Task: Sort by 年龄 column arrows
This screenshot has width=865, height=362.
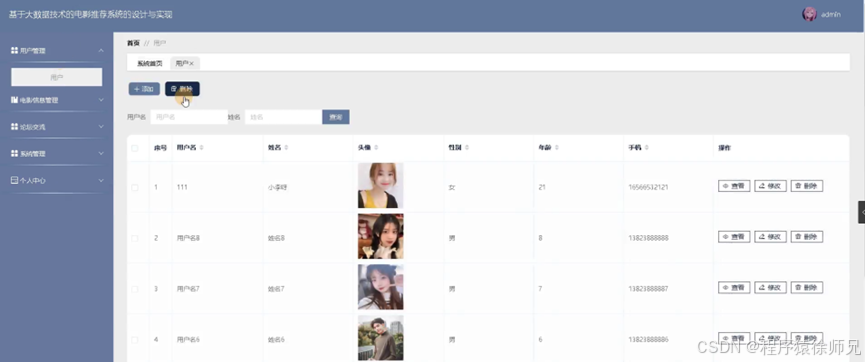Action: [x=557, y=148]
